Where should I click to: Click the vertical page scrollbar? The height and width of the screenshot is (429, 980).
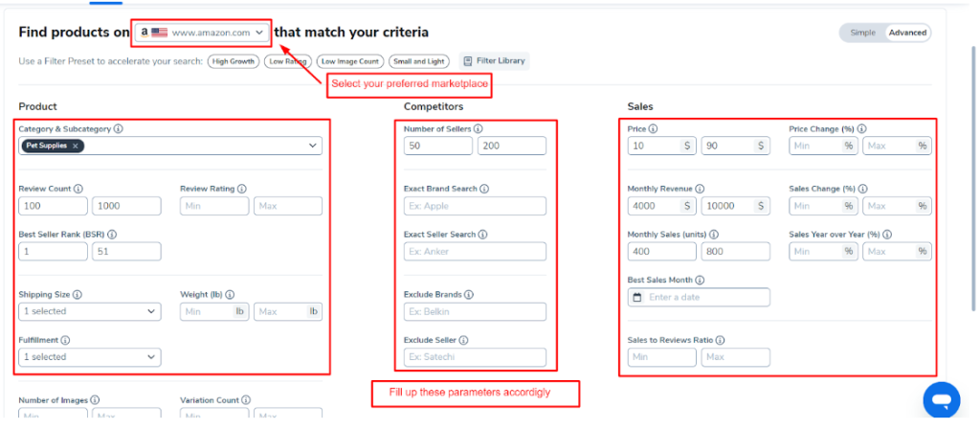pos(972,178)
